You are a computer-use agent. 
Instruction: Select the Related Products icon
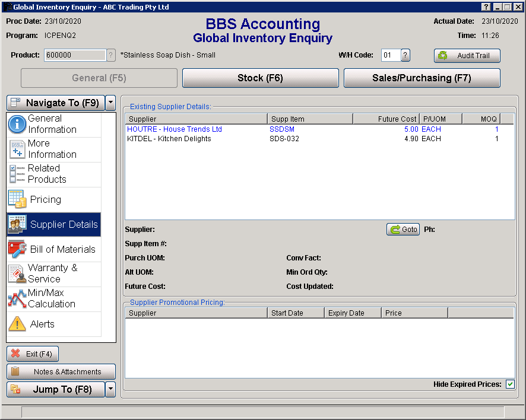(x=18, y=174)
